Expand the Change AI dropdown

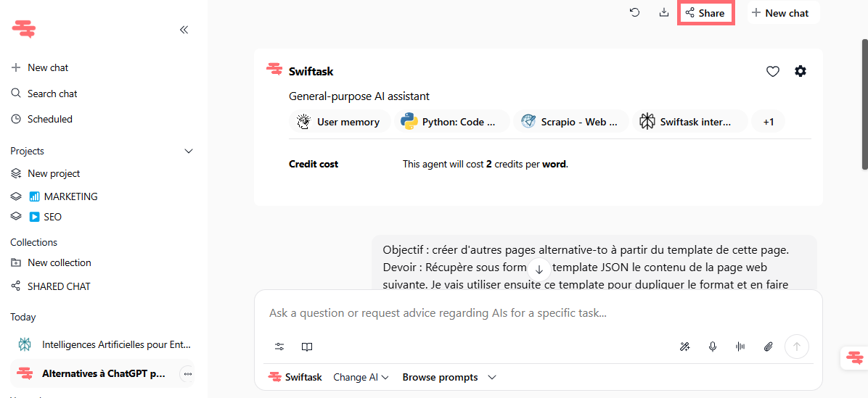pyautogui.click(x=361, y=377)
